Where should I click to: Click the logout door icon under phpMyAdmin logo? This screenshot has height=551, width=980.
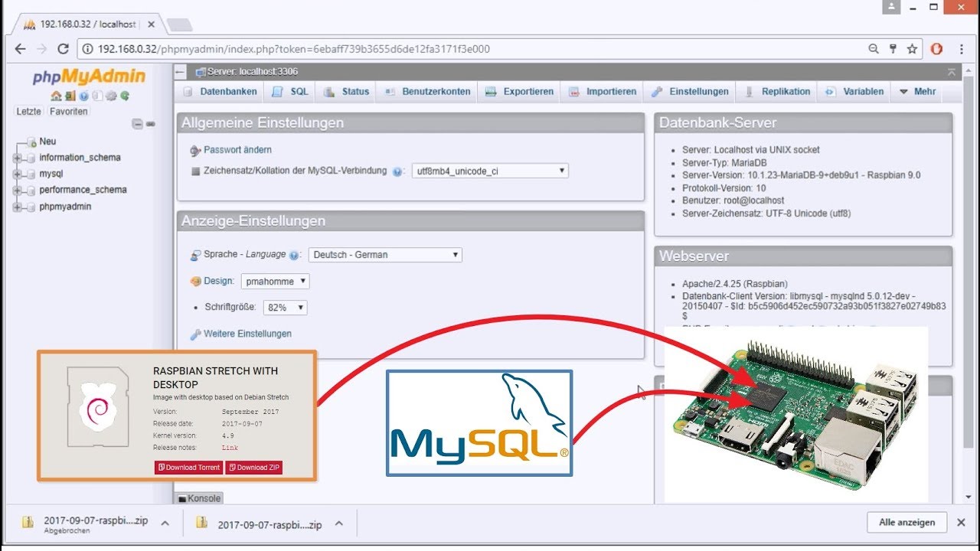[70, 96]
